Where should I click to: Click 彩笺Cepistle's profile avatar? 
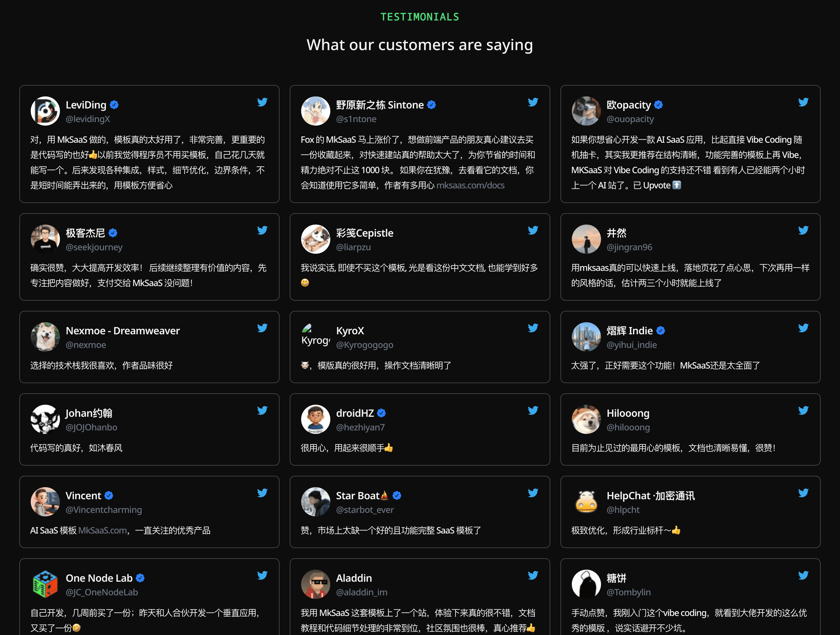tap(315, 239)
